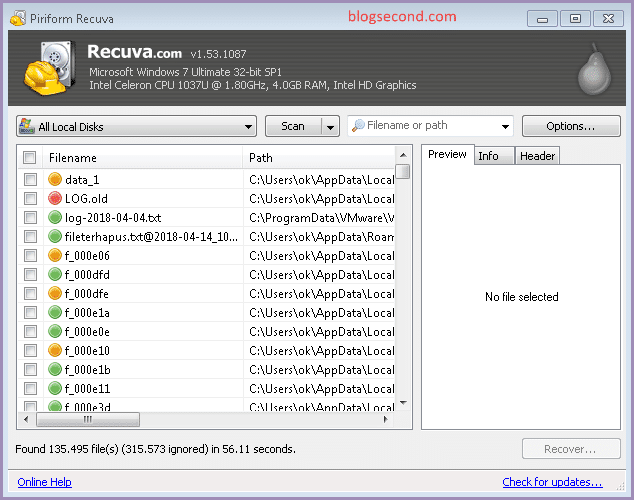Click the green status icon beside f_000e1b

55,369
